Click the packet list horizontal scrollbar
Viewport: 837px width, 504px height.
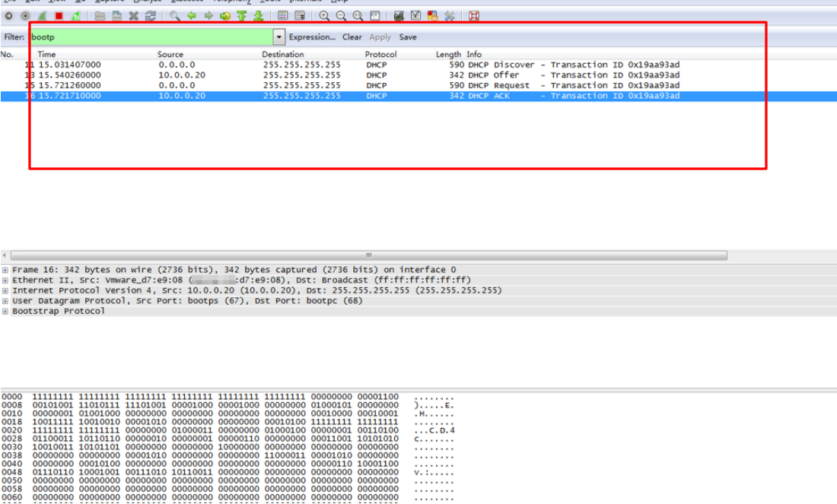pos(369,255)
